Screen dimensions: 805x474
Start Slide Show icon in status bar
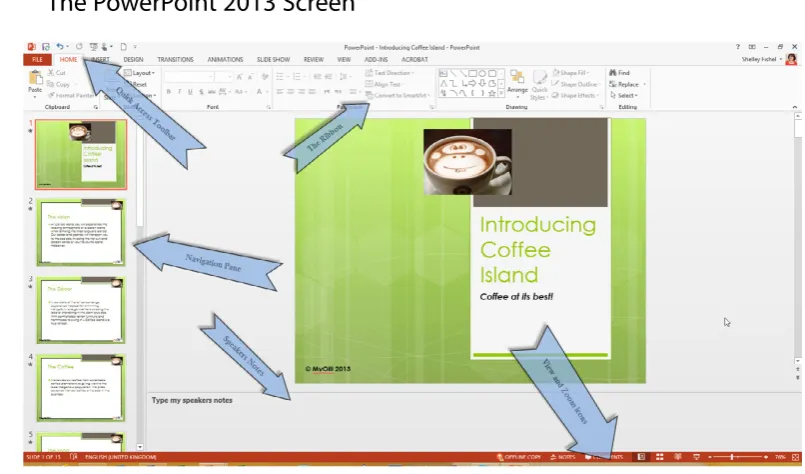coord(696,457)
